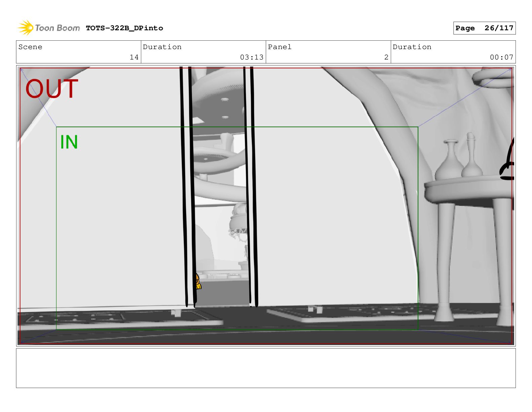The image size is (532, 412).
Task: Select the project title TOTS-322B_DPinto
Action: coord(124,28)
